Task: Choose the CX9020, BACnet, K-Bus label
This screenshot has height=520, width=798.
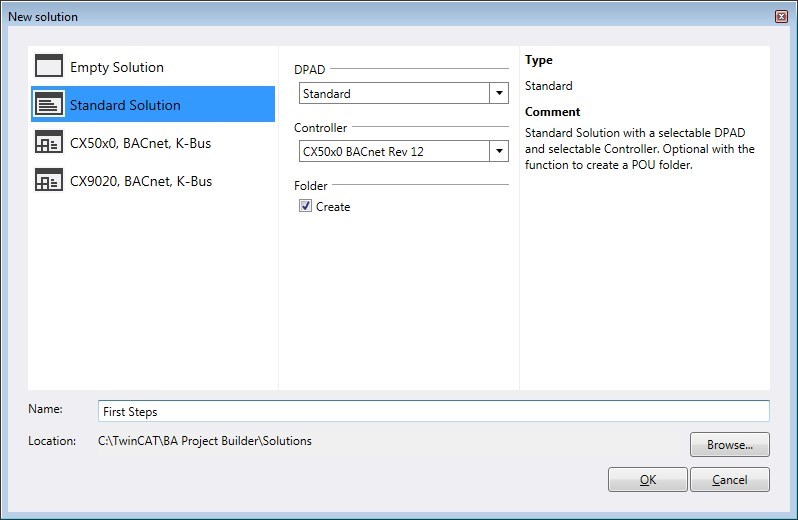Action: click(141, 181)
